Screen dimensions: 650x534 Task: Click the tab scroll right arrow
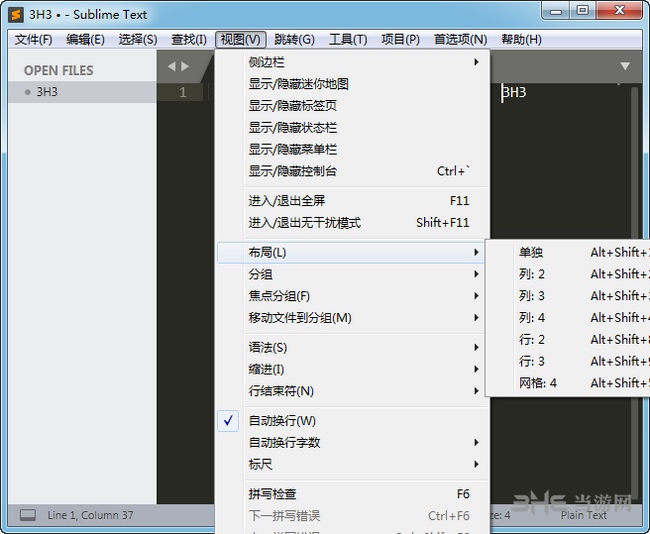click(x=185, y=66)
